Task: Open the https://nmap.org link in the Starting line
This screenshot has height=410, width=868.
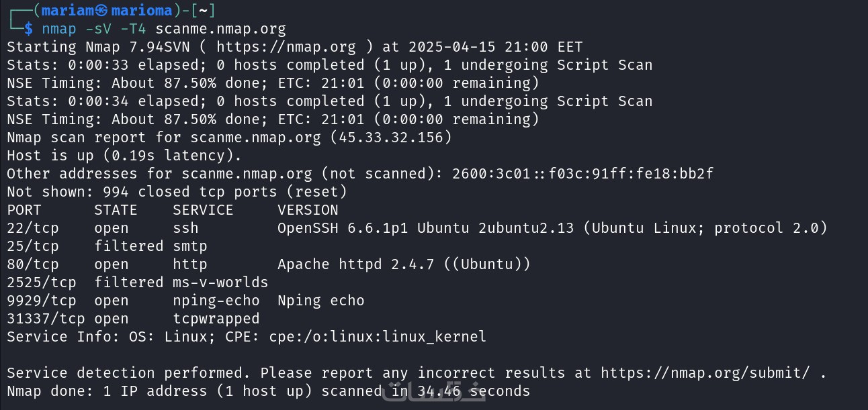Action: (x=286, y=47)
